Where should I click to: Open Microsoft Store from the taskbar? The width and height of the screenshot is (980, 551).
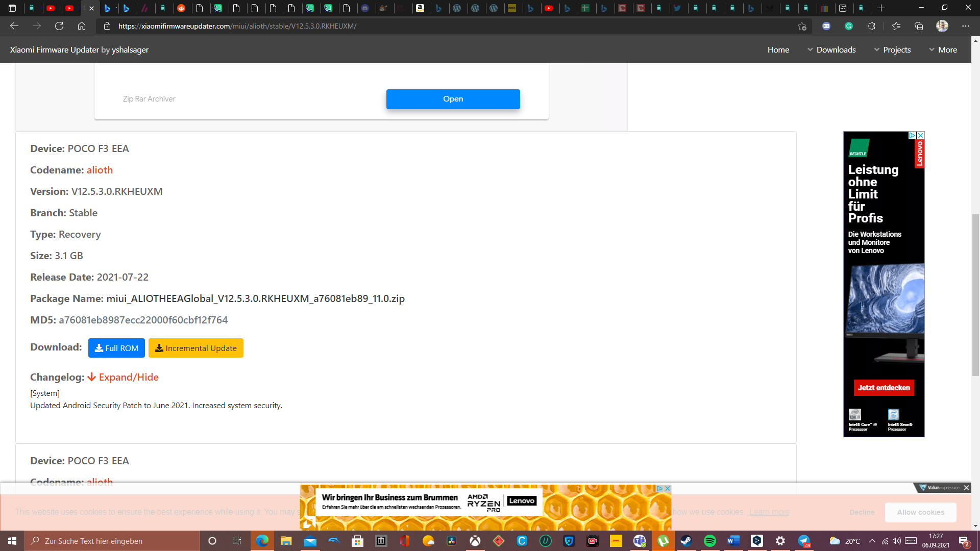357,541
